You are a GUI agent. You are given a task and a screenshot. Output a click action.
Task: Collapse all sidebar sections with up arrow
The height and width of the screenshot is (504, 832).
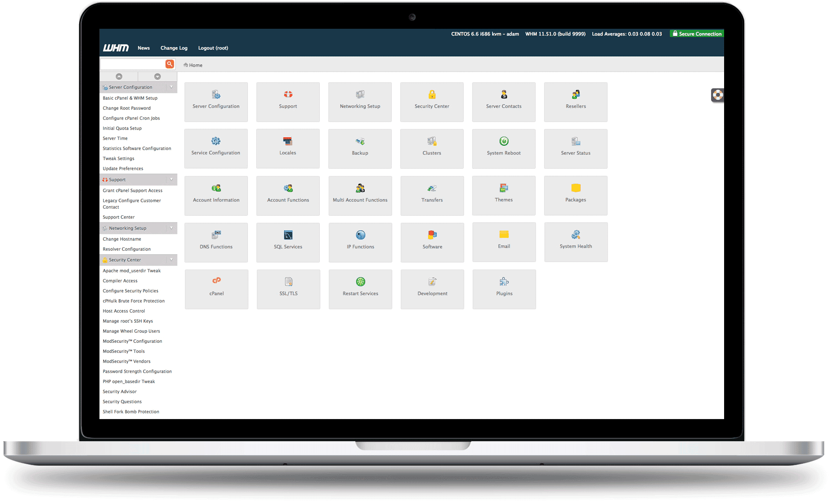[119, 77]
